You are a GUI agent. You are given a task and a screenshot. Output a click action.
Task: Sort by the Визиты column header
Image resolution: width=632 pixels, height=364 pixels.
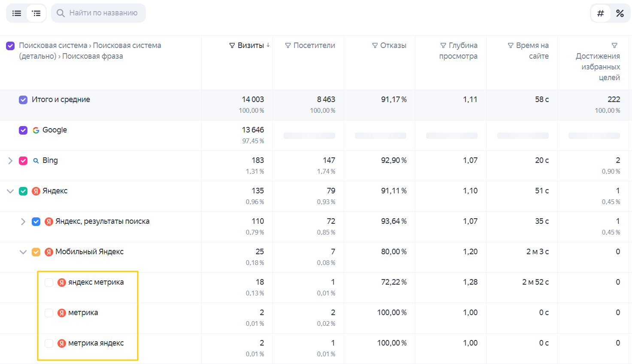[251, 45]
